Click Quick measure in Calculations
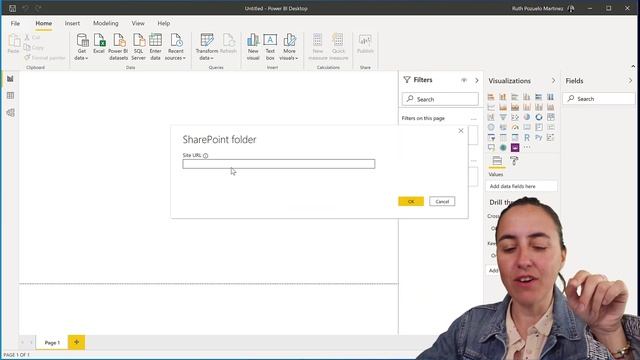Image resolution: width=640 pixels, height=360 pixels. (338, 47)
